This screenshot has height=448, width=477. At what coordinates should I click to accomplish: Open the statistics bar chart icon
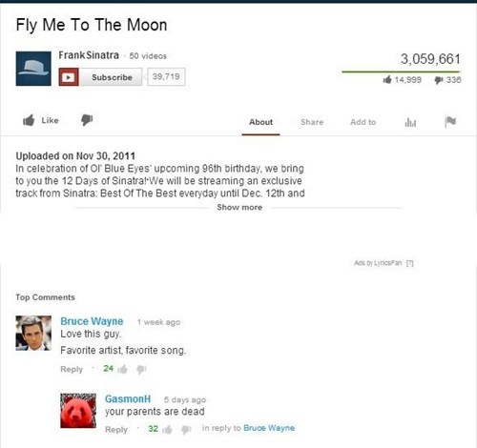(410, 122)
